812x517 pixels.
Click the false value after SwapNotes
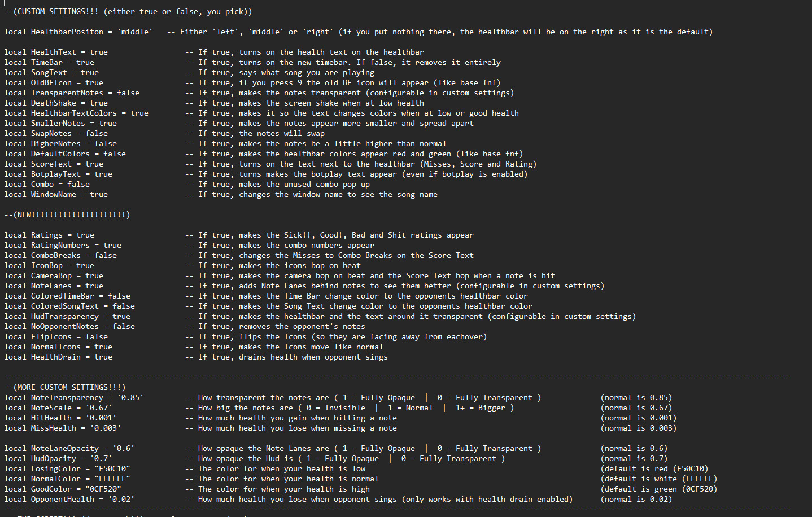(x=97, y=134)
